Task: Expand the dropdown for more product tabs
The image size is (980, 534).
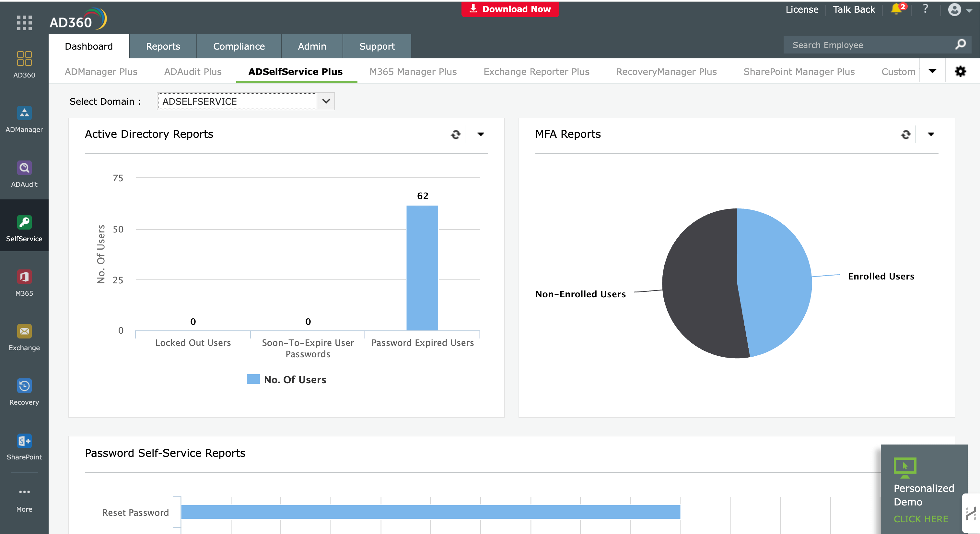Action: [932, 71]
